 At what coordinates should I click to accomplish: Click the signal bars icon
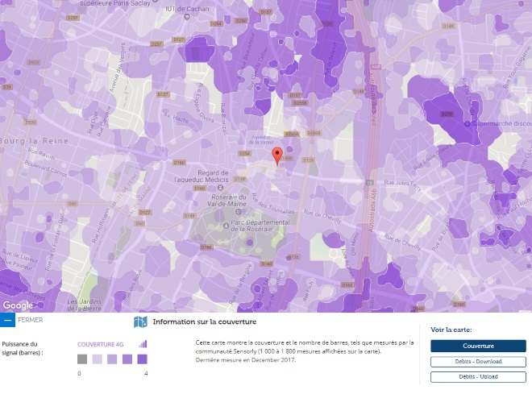pyautogui.click(x=143, y=343)
